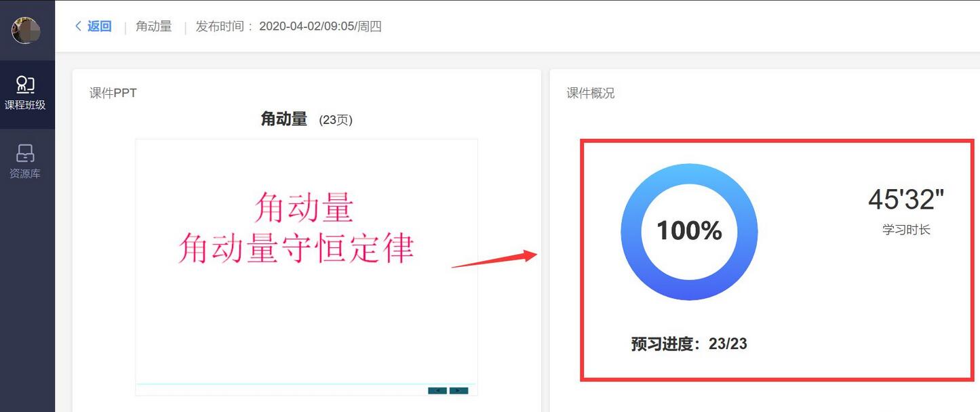Viewport: 980px width, 412px height.
Task: Click the 45'32" study duration value
Action: click(906, 200)
